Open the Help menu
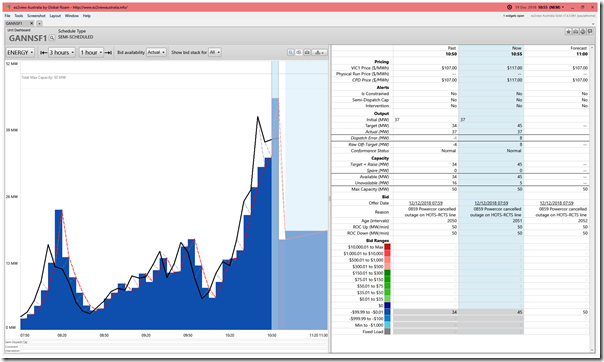604x362 pixels. coord(87,16)
